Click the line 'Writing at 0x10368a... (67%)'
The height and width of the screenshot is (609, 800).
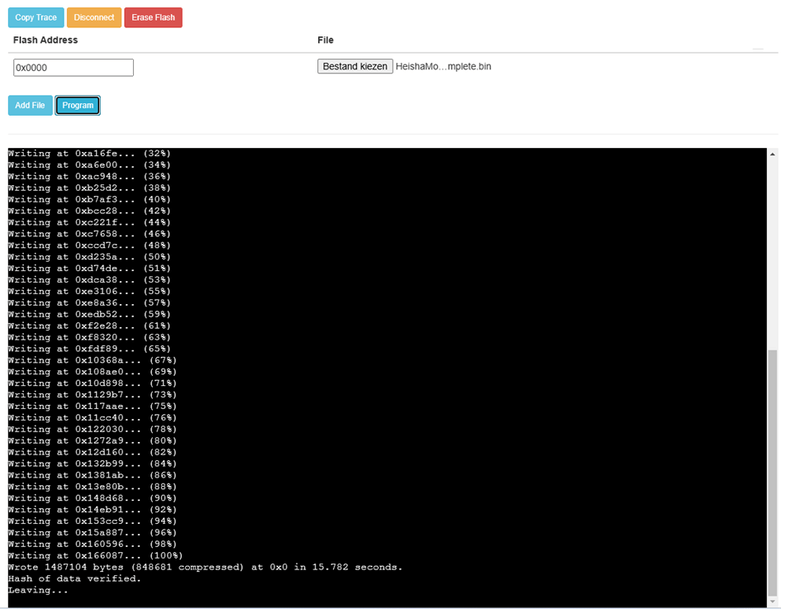point(92,360)
